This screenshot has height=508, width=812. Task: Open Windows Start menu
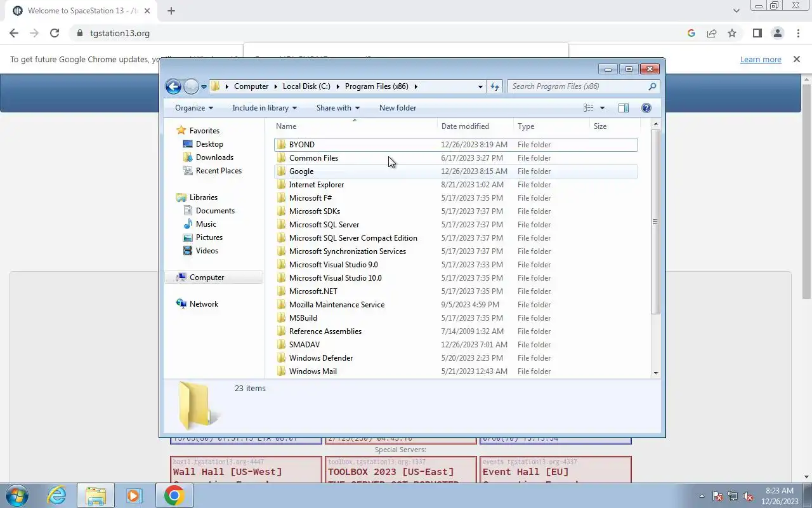tap(16, 495)
